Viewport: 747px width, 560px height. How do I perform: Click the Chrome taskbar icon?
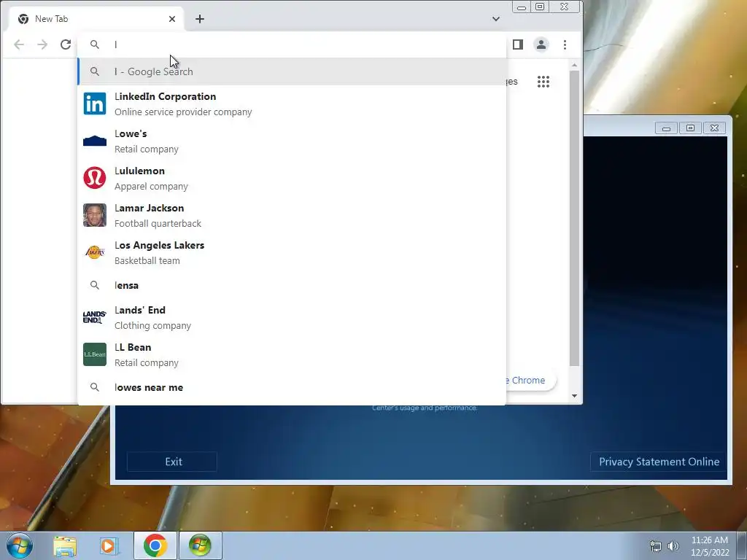tap(155, 545)
